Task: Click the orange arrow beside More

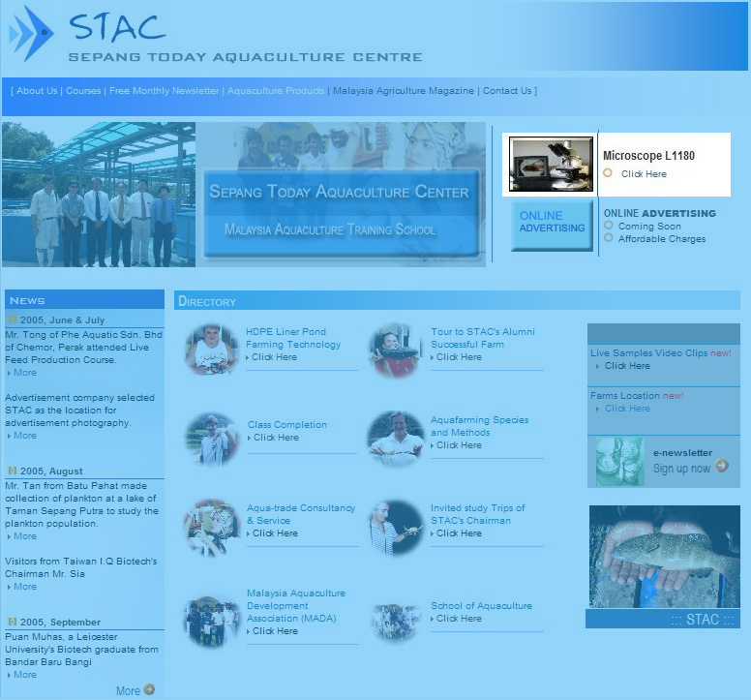Action: click(149, 689)
